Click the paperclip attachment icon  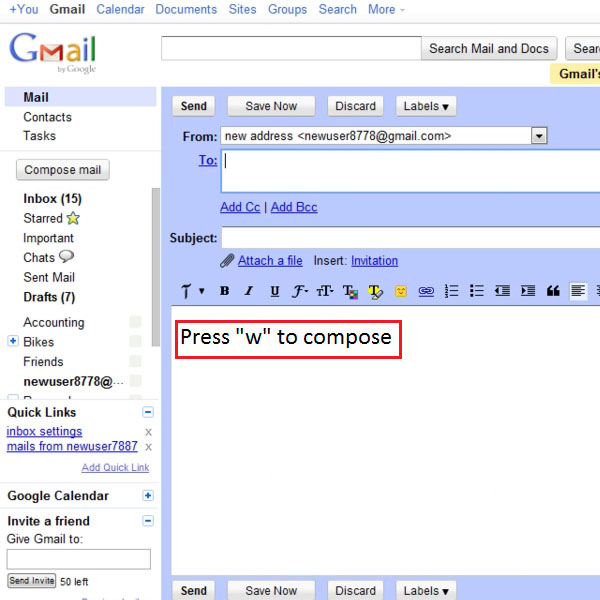point(227,261)
